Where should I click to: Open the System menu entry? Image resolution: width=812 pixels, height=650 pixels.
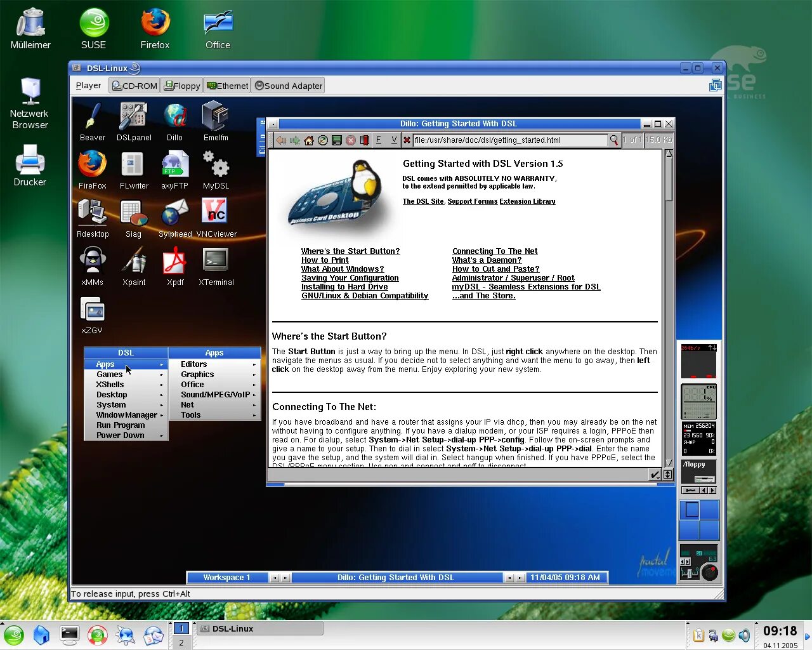pos(126,405)
